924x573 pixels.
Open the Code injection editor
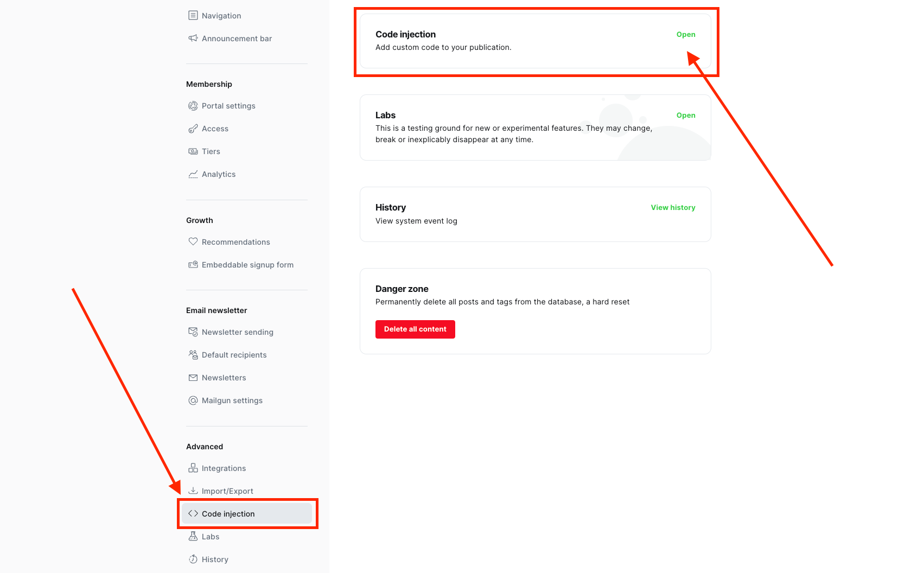coord(685,35)
